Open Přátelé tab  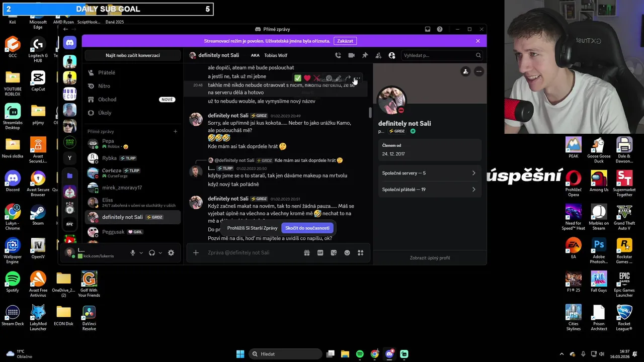tap(133, 72)
